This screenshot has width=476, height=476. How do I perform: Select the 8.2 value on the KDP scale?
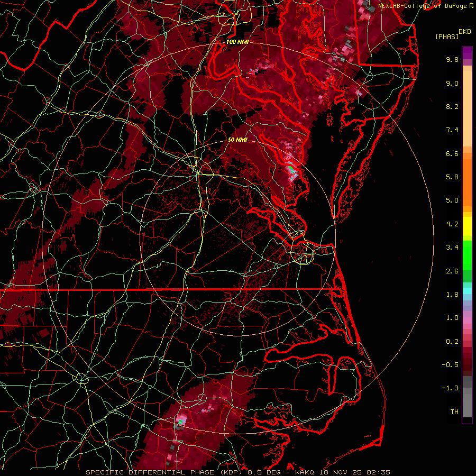(452, 106)
